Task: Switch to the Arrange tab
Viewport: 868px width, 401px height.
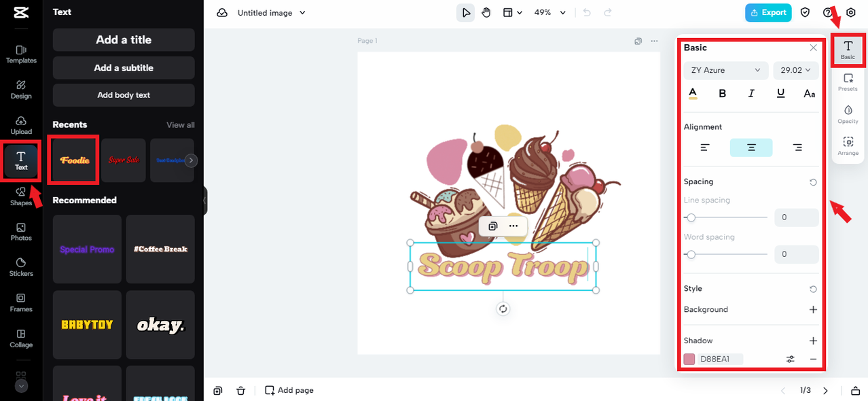Action: (848, 146)
